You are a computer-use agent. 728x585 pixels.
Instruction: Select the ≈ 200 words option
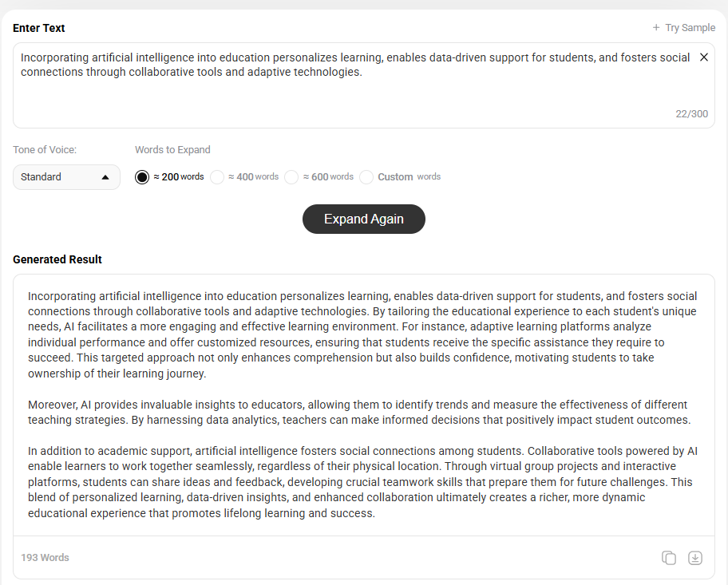point(142,177)
